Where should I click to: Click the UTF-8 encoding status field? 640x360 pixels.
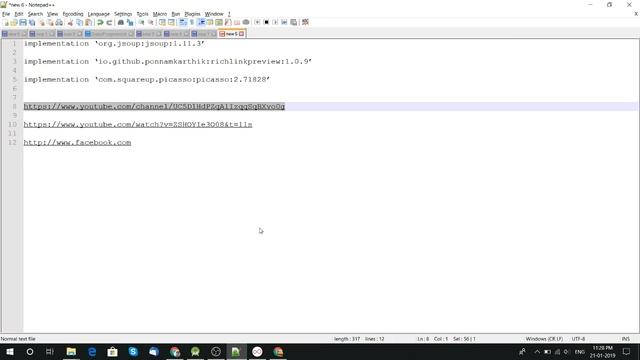coord(578,339)
